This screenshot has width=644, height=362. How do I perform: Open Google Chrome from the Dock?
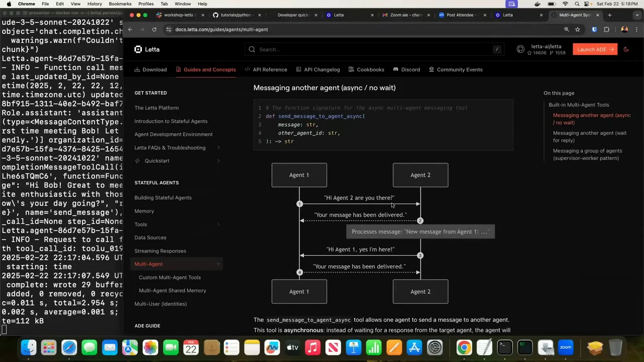464,347
